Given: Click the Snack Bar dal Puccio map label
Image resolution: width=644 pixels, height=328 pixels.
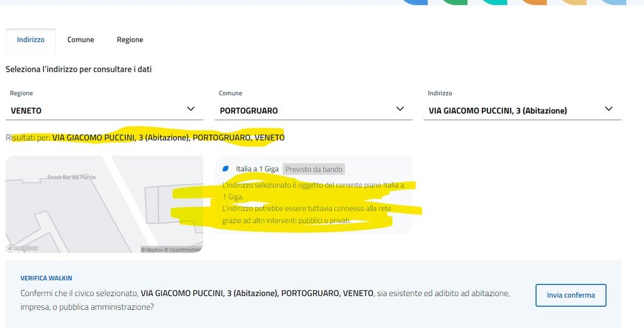Looking at the screenshot, I should point(72,177).
